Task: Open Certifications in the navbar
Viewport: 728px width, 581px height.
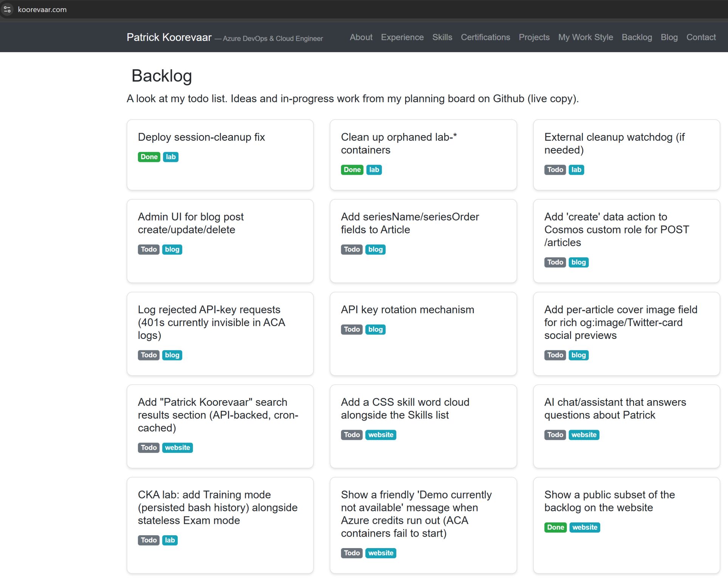Action: point(485,37)
